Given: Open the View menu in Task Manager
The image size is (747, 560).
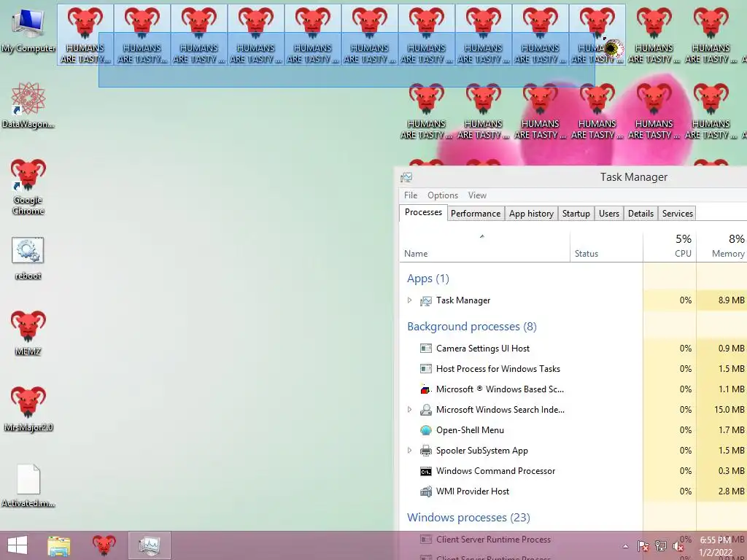Looking at the screenshot, I should (477, 195).
